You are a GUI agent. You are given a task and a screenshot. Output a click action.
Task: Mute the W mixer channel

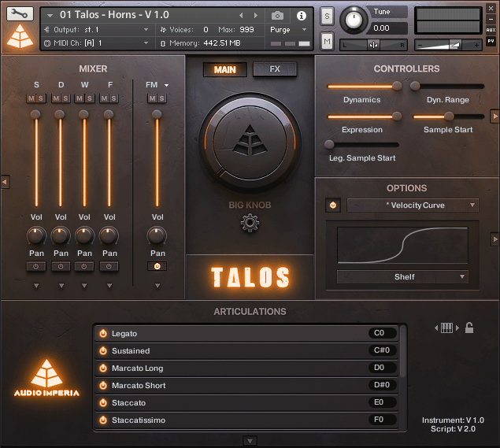tap(80, 98)
